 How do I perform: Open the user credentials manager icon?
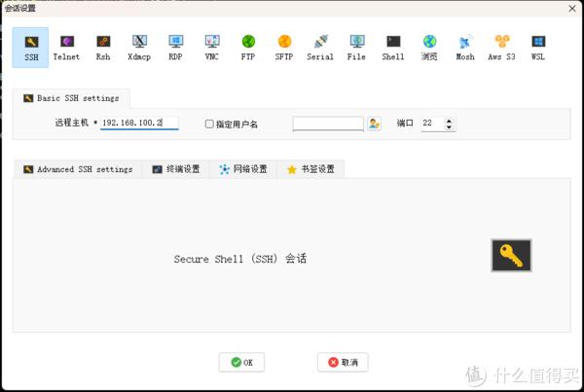374,124
